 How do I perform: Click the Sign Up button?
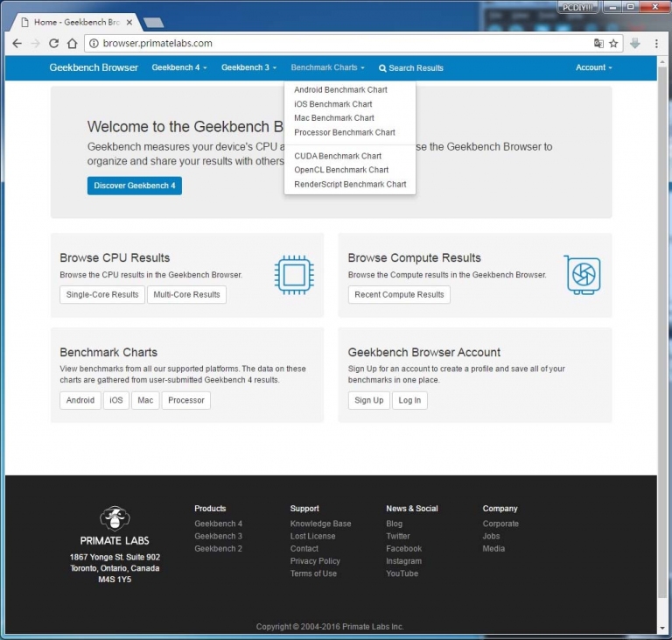pos(368,400)
